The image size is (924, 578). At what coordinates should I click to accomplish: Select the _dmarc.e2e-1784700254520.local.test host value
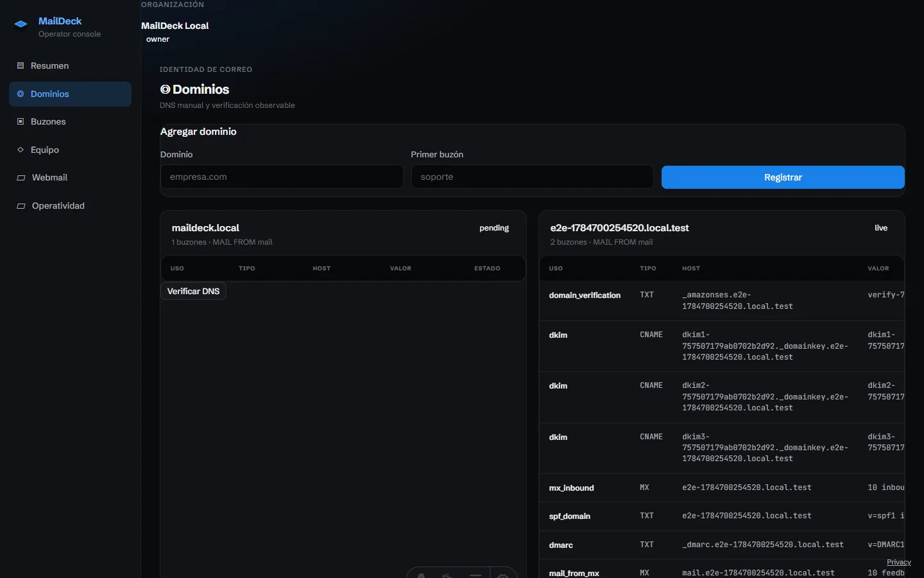point(763,545)
